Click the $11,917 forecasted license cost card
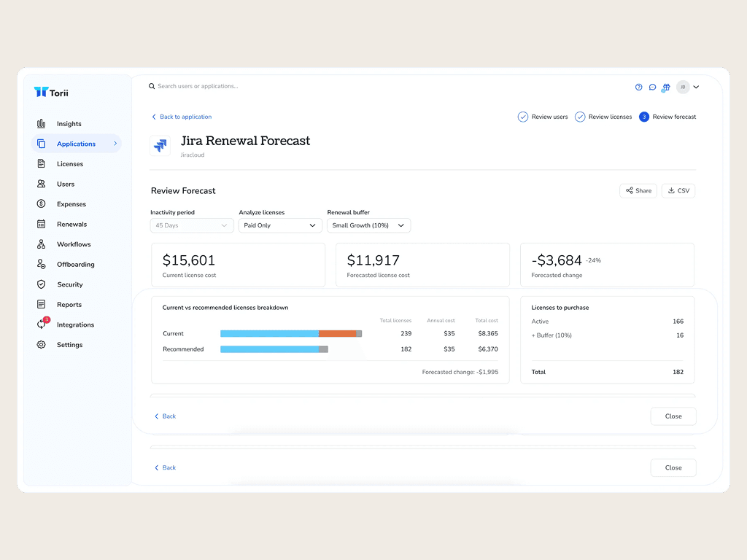This screenshot has width=747, height=560. (422, 265)
